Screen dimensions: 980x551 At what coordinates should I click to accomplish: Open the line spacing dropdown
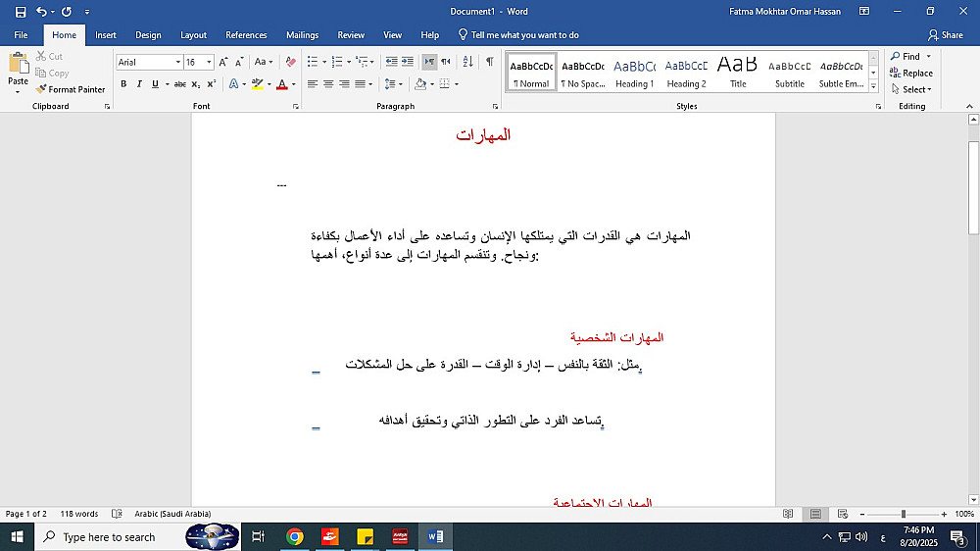click(393, 83)
